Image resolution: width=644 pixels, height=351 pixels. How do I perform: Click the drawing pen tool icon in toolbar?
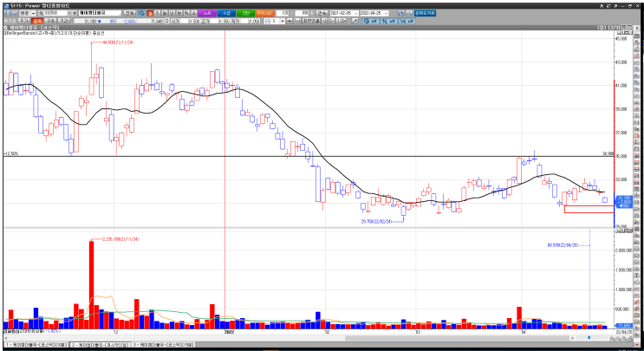click(x=355, y=21)
